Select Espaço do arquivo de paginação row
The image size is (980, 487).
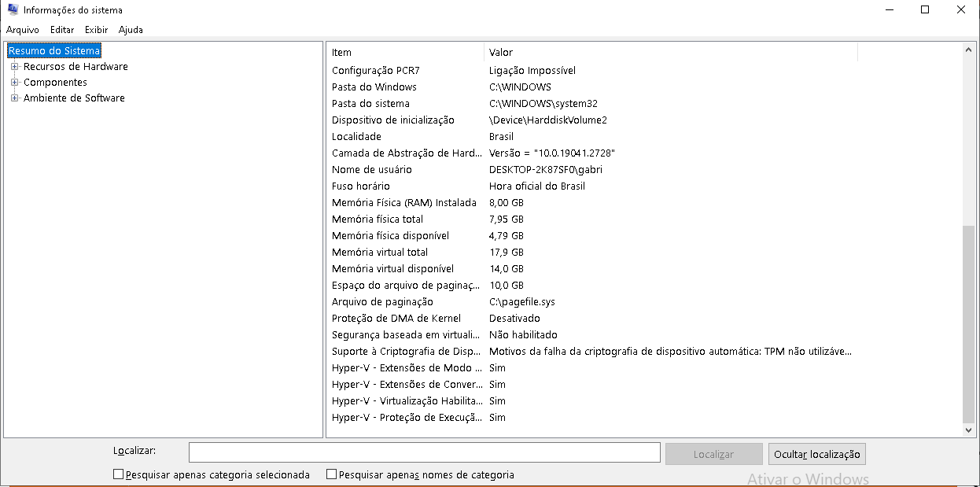(x=592, y=286)
